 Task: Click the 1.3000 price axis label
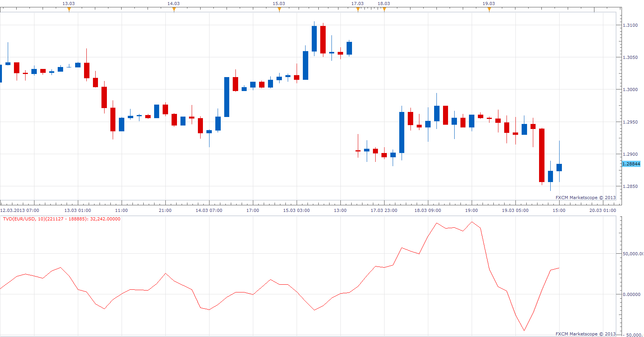click(x=630, y=89)
